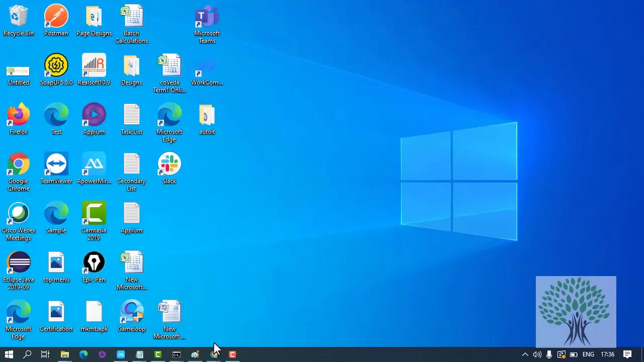
Task: Switch to Notepad in the taskbar
Action: (139, 354)
